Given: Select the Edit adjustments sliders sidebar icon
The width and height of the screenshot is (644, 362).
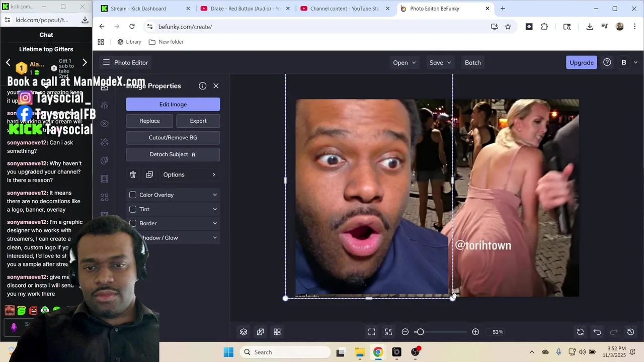Looking at the screenshot, I should tap(104, 105).
